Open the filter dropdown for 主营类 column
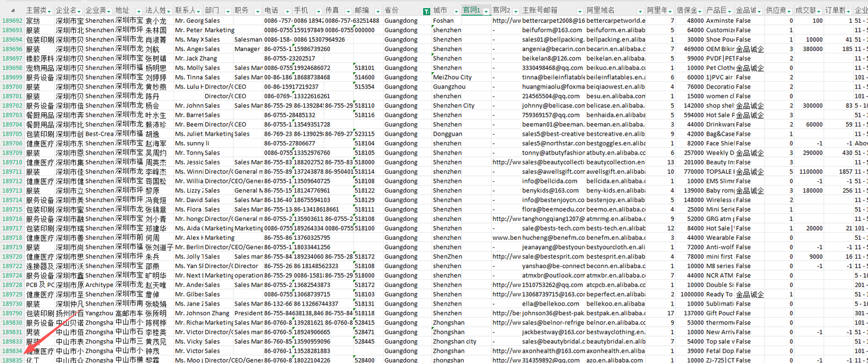The image size is (868, 363). (x=50, y=11)
